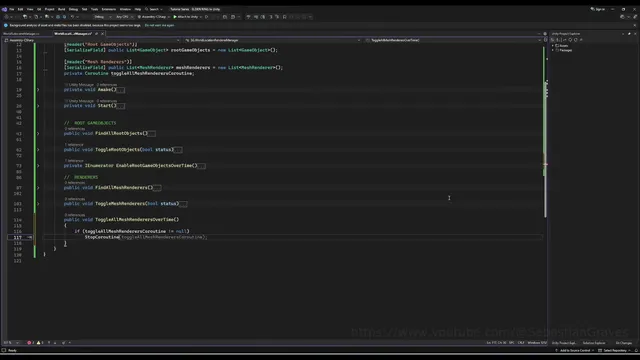Expand the collapsed Awake method
The height and width of the screenshot is (360, 640).
[38, 89]
